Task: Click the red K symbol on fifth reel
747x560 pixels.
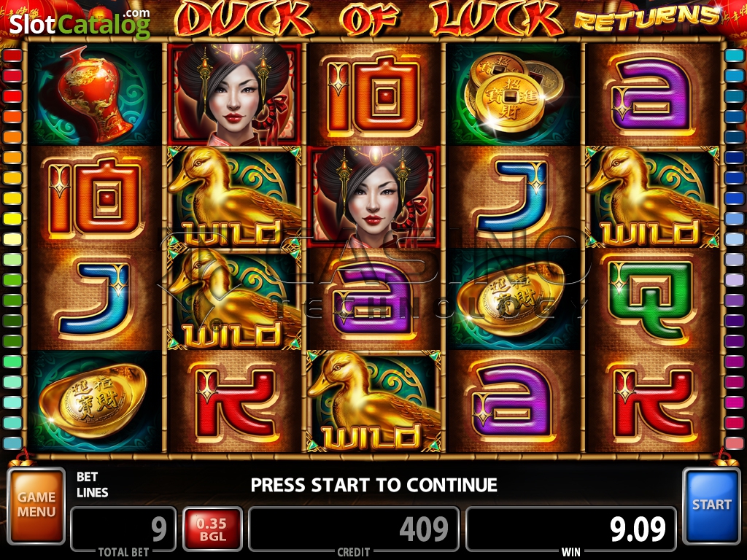Action: pyautogui.click(x=653, y=401)
